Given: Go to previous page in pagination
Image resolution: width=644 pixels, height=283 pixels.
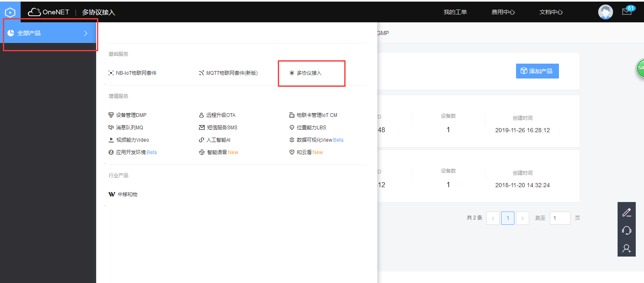Looking at the screenshot, I should 493,218.
